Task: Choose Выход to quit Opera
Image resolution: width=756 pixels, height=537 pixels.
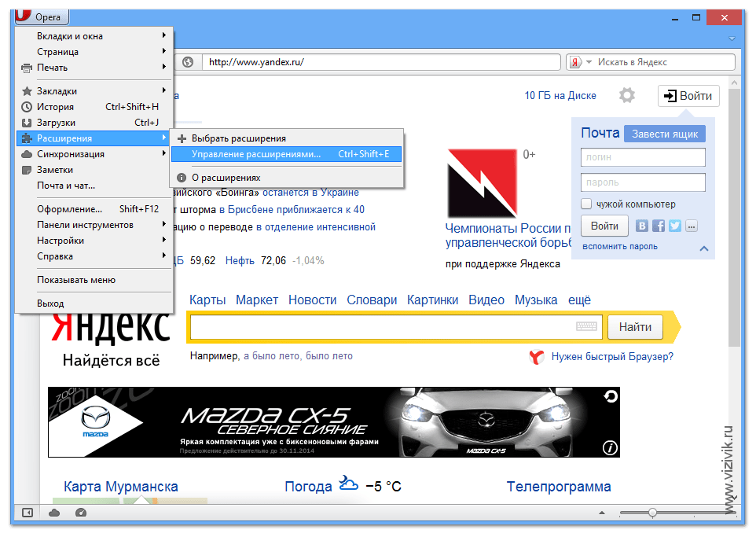Action: pos(94,303)
